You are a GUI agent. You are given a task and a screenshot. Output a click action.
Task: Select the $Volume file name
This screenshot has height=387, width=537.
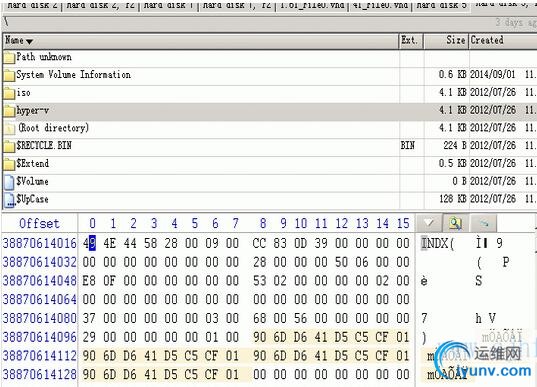[32, 182]
